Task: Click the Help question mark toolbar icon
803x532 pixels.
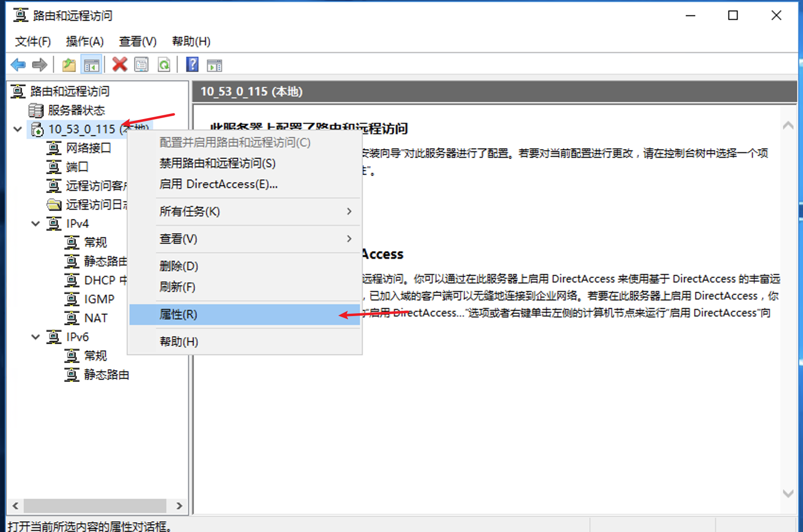Action: coord(192,64)
